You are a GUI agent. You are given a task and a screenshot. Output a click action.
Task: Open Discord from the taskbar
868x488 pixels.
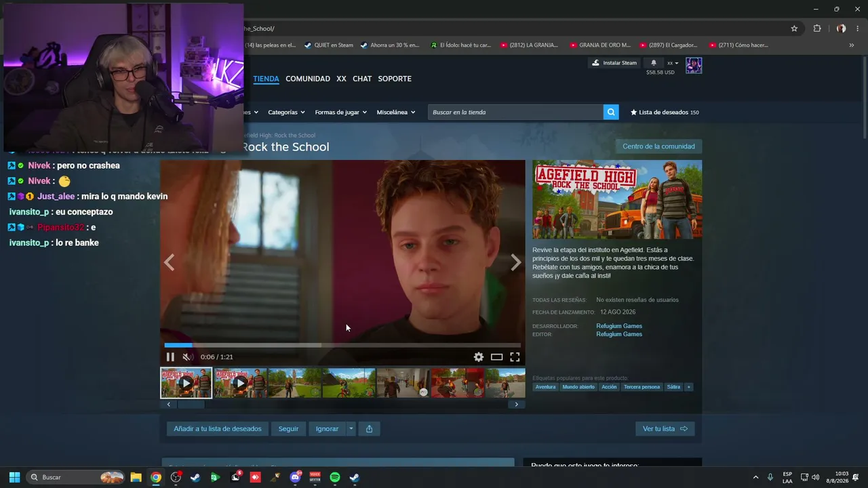295,477
